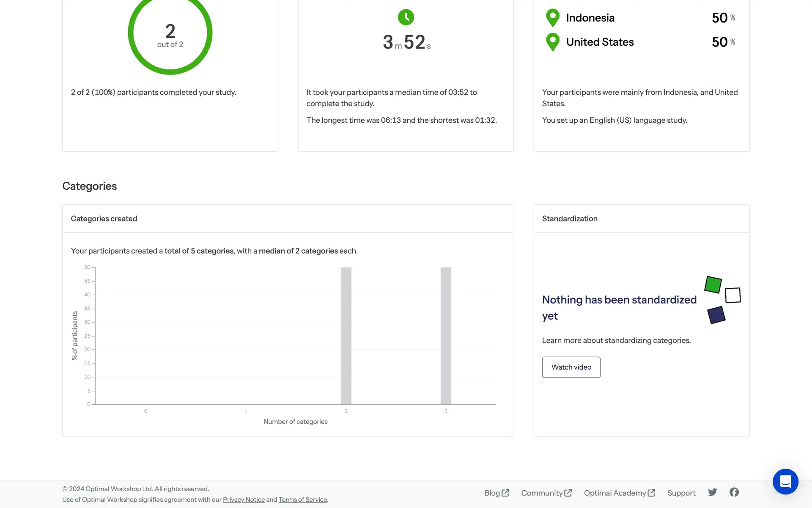Click the navy square standardization graphic
The height and width of the screenshot is (508, 812).
click(x=716, y=315)
